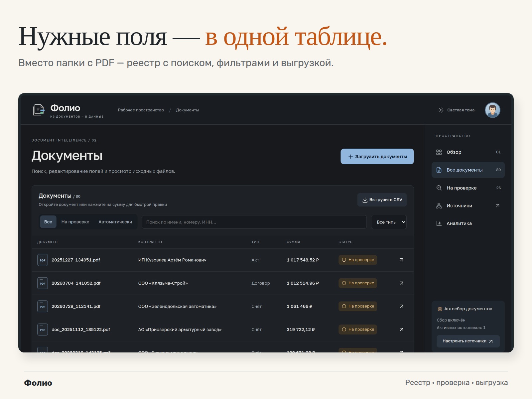
Task: Toggle Светлая тема theme switch
Action: pyautogui.click(x=456, y=110)
